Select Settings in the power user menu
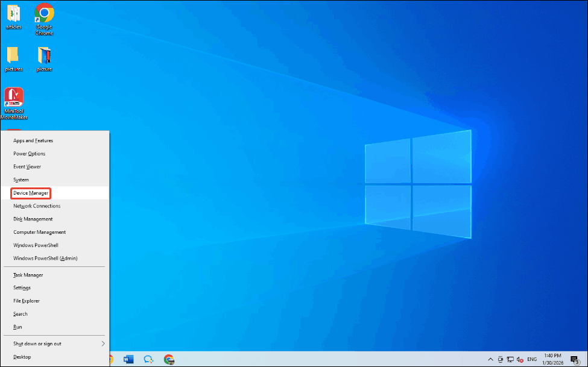This screenshot has width=588, height=367. (21, 287)
